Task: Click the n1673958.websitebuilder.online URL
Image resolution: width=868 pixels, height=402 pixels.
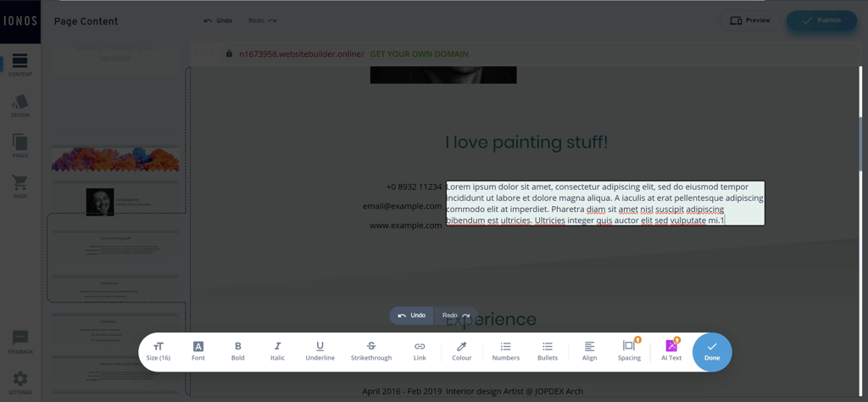Action: [302, 54]
